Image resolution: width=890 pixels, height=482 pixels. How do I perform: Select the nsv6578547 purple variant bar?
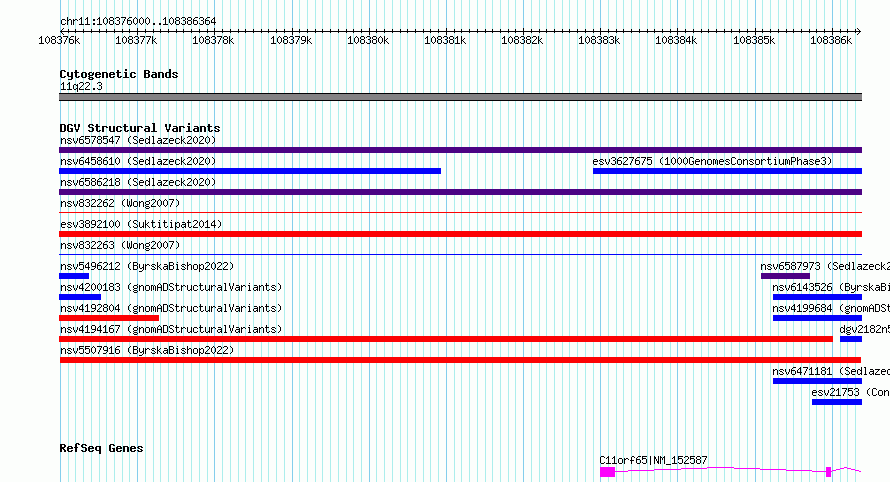tap(460, 150)
